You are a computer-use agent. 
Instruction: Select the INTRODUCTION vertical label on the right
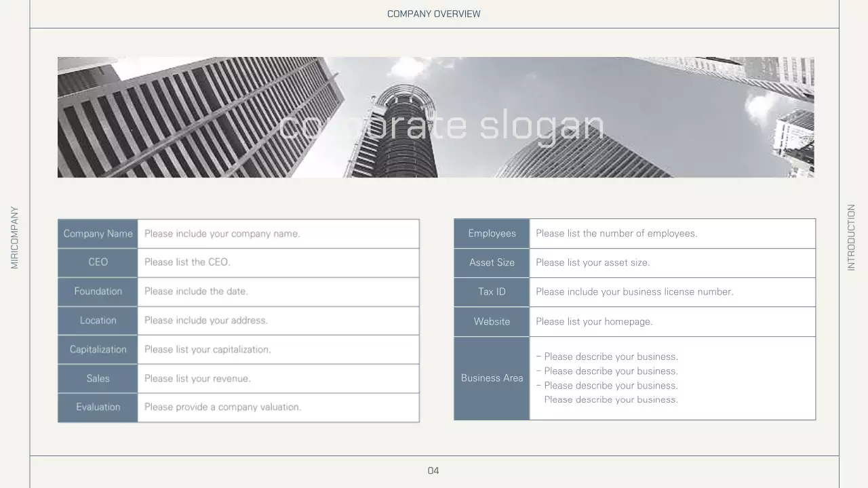852,237
